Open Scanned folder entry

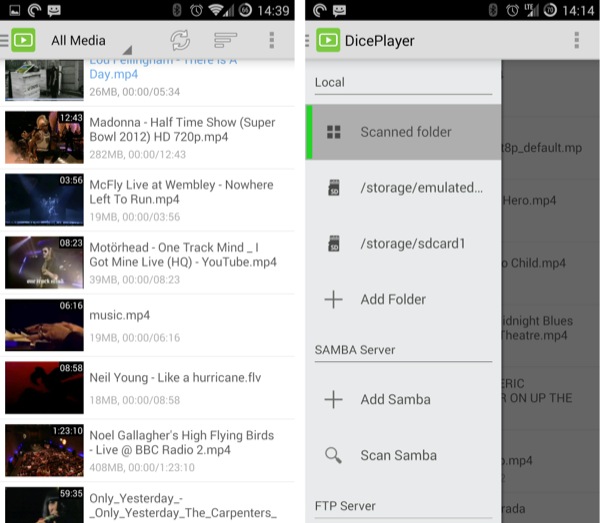point(403,132)
